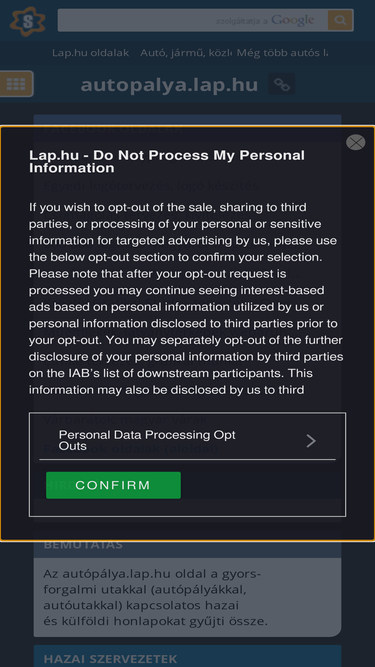
Task: Close the privacy dialog with X icon
Action: pos(355,142)
